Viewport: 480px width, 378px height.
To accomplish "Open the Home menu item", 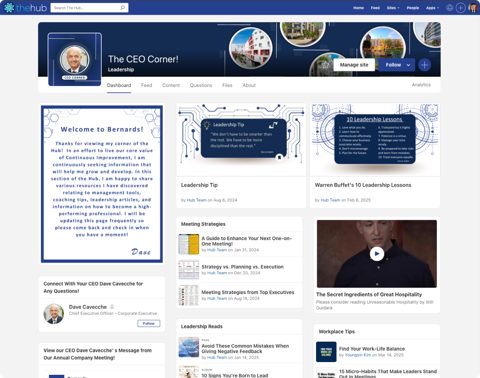I will pos(358,8).
